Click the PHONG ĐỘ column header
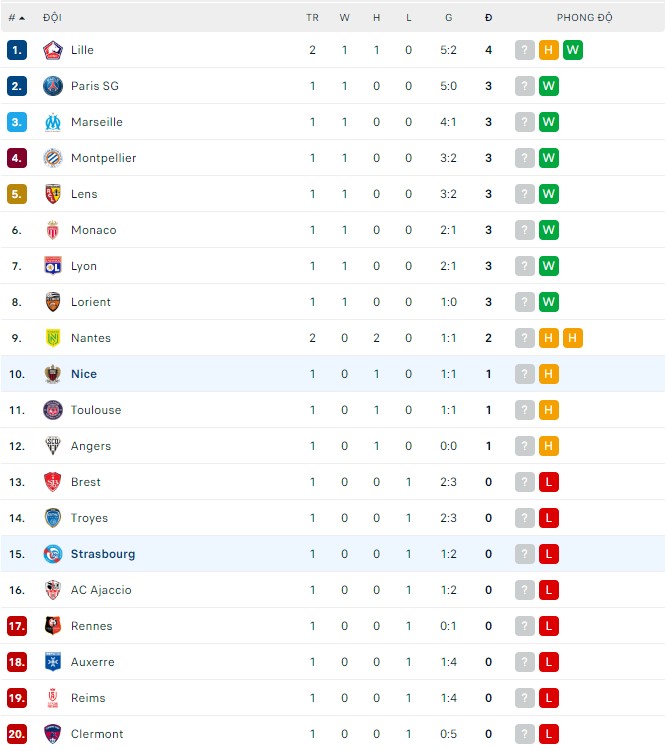This screenshot has width=667, height=751. tap(585, 18)
